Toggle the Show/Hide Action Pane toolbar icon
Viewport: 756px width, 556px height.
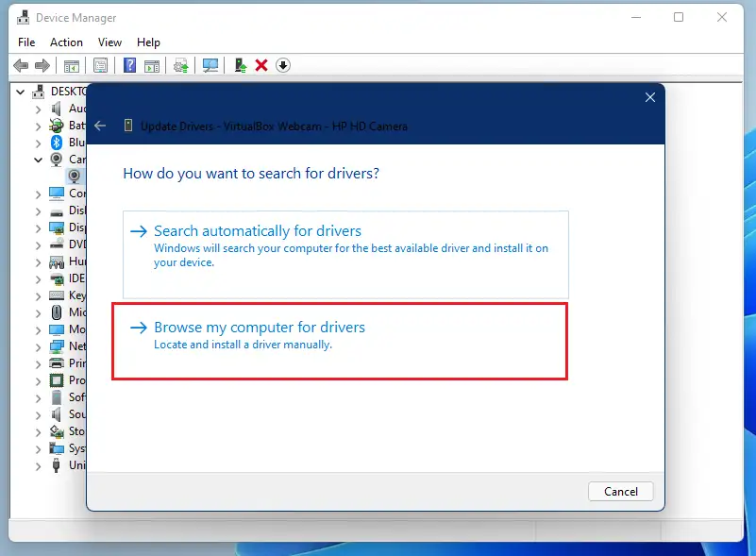tap(152, 65)
